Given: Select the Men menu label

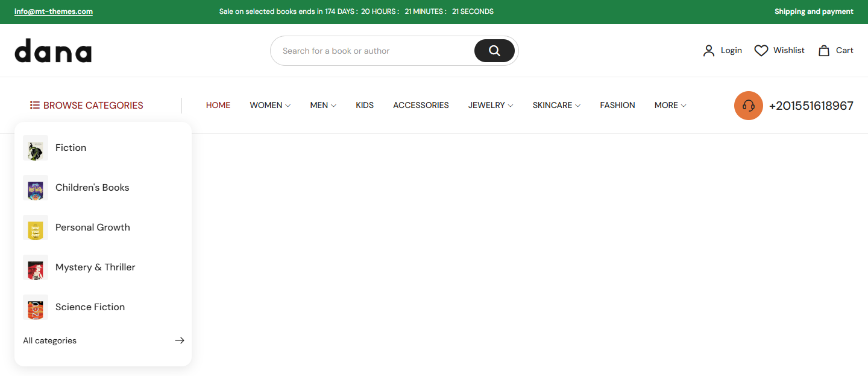Looking at the screenshot, I should tap(319, 105).
